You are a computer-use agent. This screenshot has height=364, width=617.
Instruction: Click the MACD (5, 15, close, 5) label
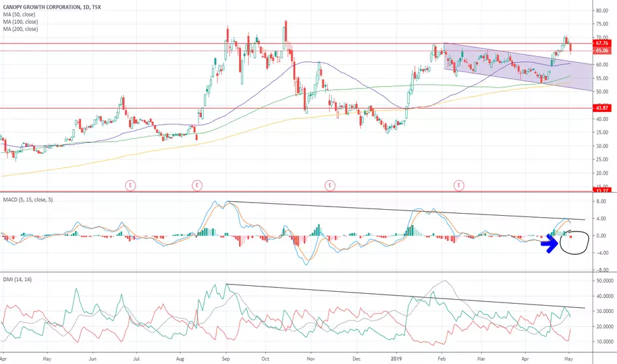(x=28, y=200)
